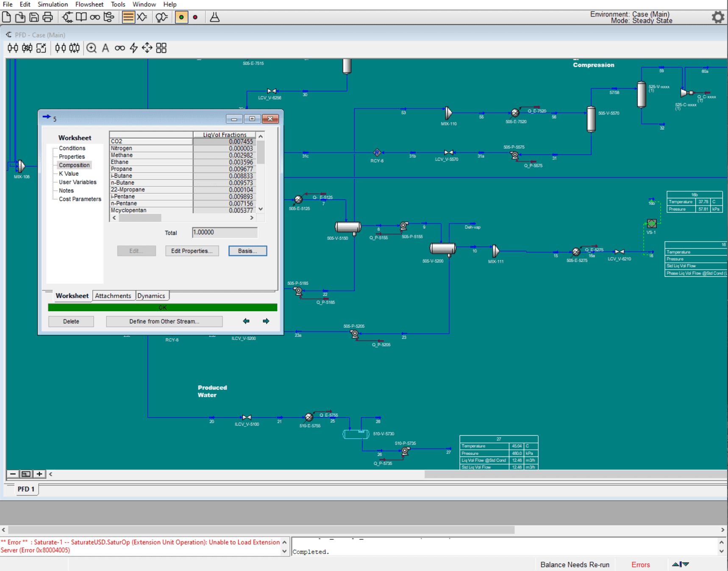Click Break Connection tool in PFD toolbar
728x571 pixels.
tap(41, 48)
